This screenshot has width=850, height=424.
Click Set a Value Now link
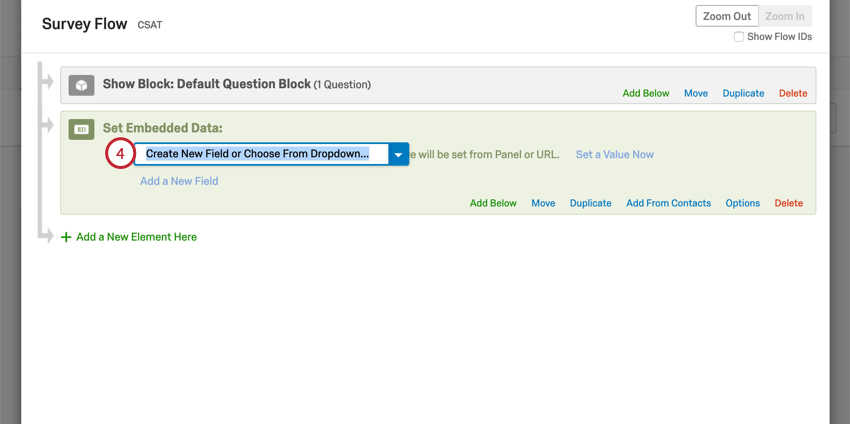coord(615,155)
